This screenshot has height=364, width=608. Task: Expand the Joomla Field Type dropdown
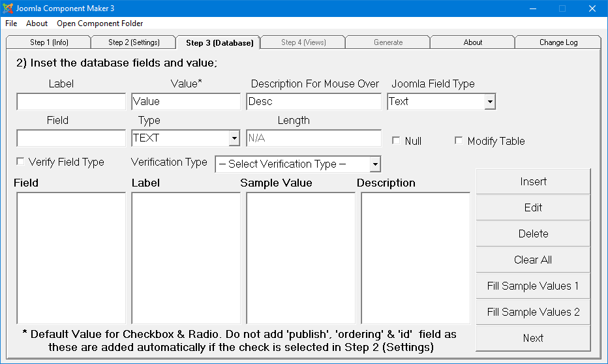click(x=490, y=102)
